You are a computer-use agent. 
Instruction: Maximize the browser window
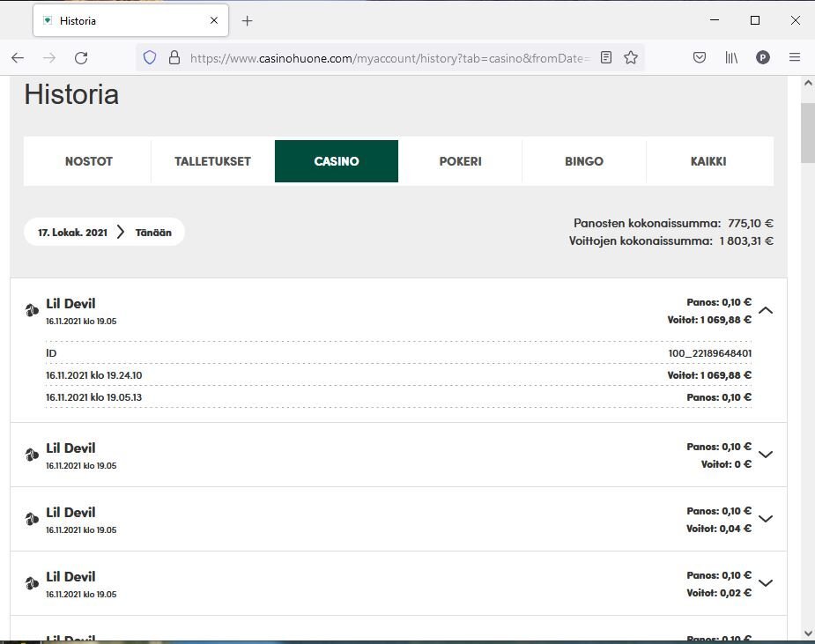coord(755,20)
